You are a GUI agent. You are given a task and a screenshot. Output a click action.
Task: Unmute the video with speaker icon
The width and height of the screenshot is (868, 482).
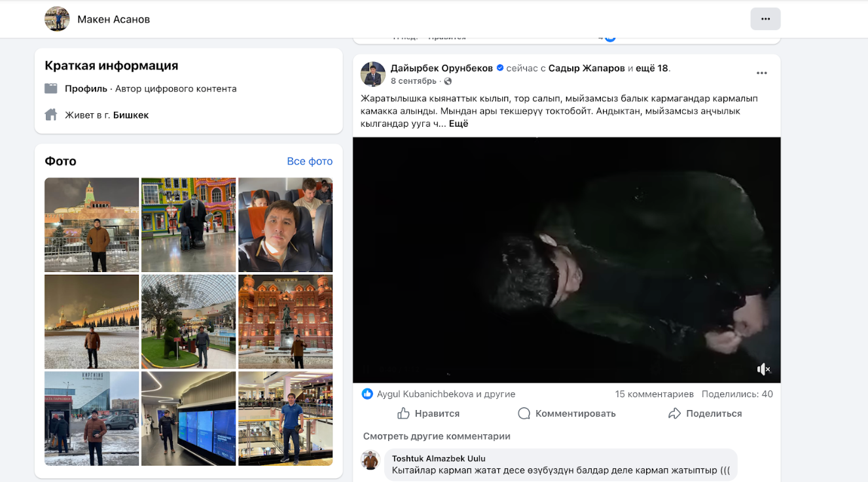763,370
